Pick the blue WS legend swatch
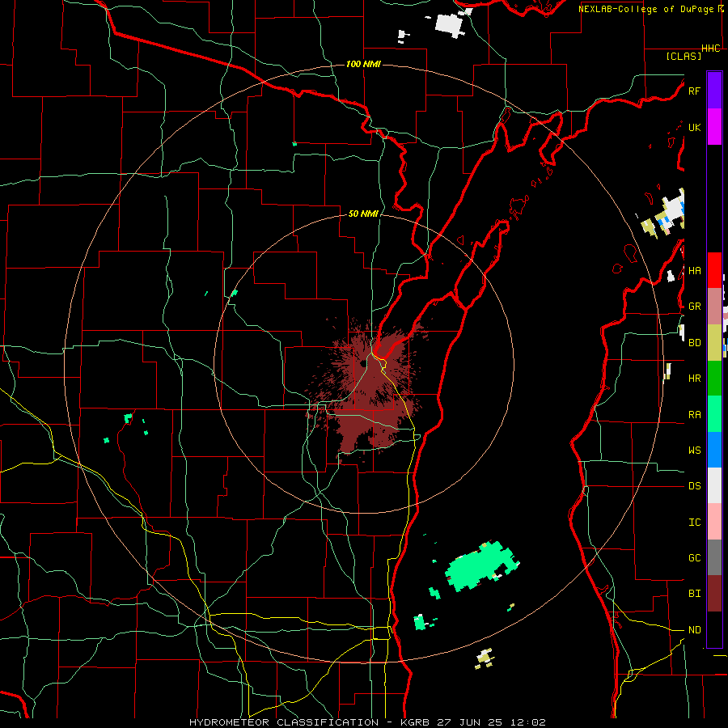The height and width of the screenshot is (728, 728). tap(714, 450)
